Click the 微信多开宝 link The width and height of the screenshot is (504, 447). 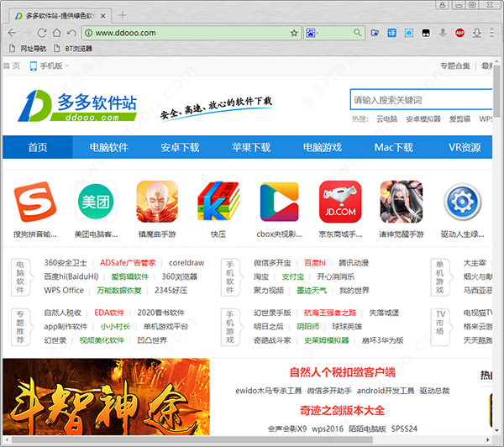(x=272, y=263)
